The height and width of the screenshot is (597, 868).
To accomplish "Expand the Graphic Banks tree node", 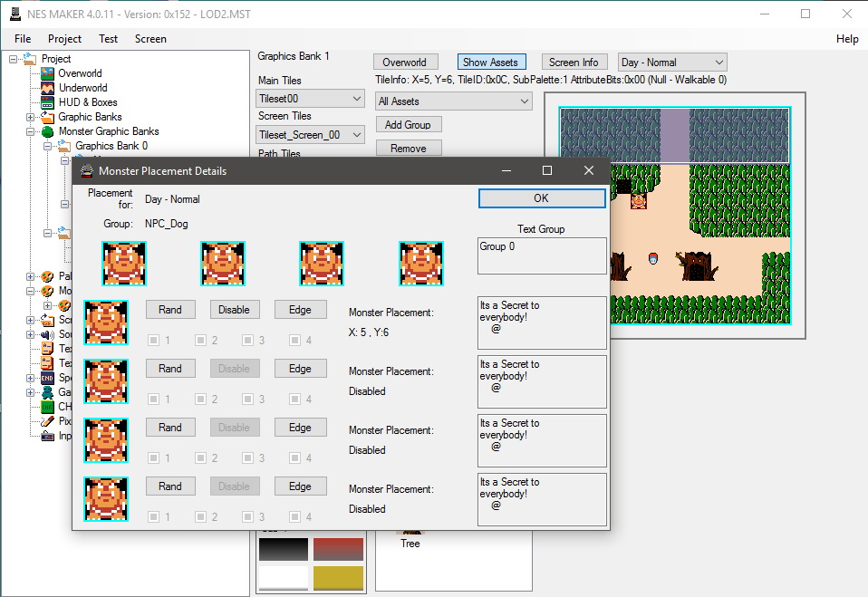I will click(x=31, y=117).
